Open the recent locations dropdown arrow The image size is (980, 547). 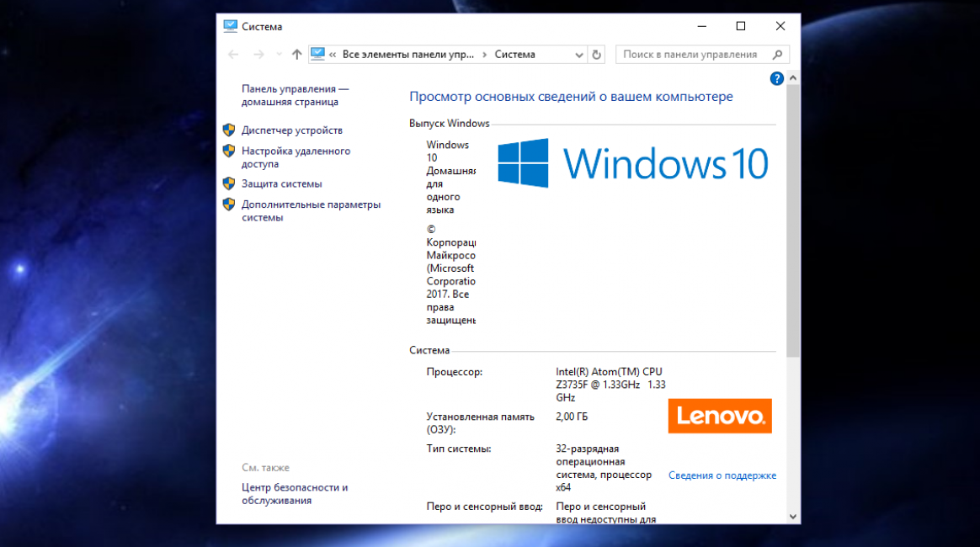[279, 55]
